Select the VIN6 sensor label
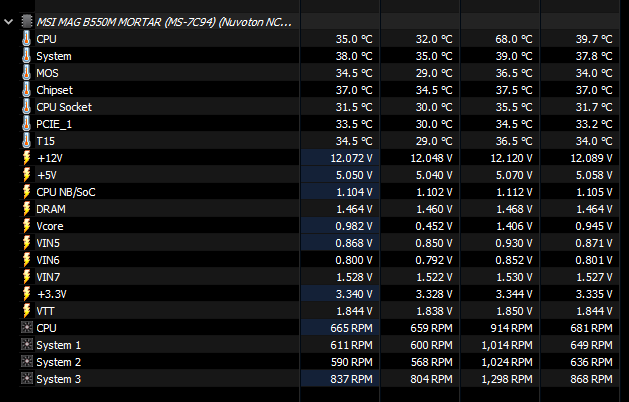 click(48, 260)
